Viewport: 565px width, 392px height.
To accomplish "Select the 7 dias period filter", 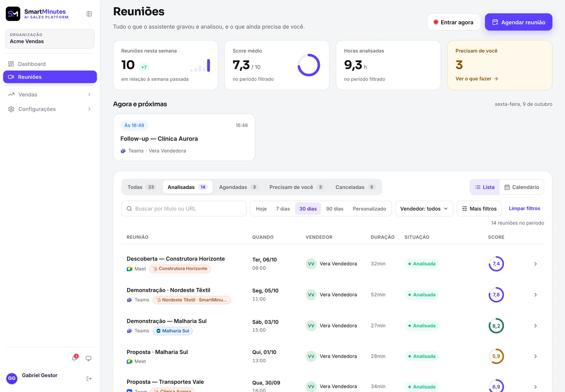I will [x=283, y=209].
